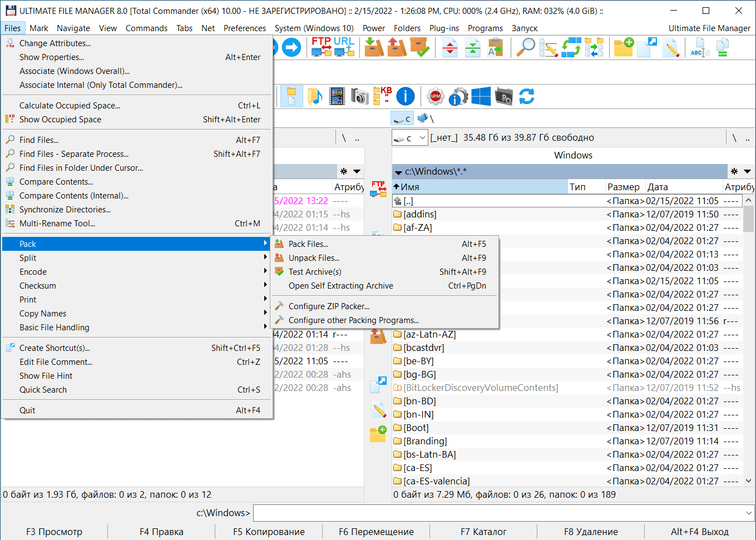
Task: Click the FTP icon in the middle vertical bar
Action: point(378,189)
